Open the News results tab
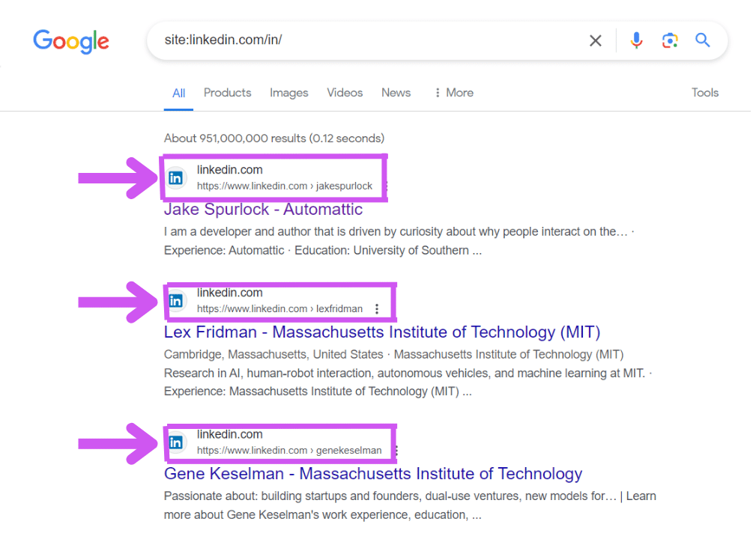Image resolution: width=756 pixels, height=539 pixels. [x=396, y=93]
